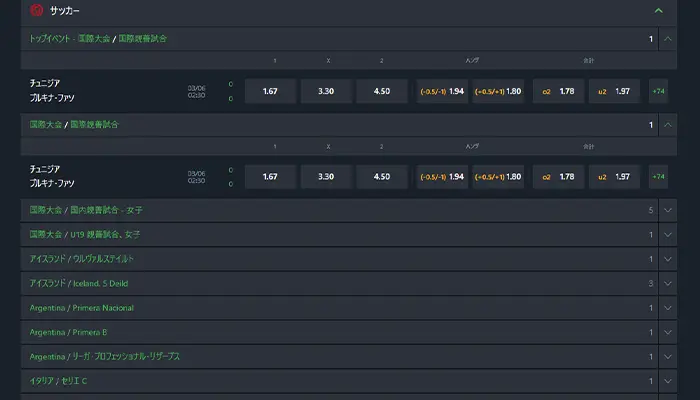
Task: Open the 国際大会 / U19 親善試合、女子 link
Action: [x=85, y=235]
